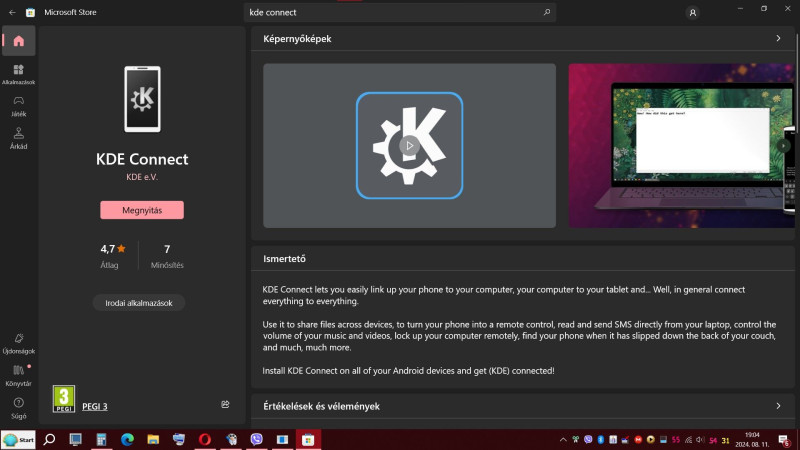The width and height of the screenshot is (800, 450).
Task: Open the Windows Start button
Action: 18,440
